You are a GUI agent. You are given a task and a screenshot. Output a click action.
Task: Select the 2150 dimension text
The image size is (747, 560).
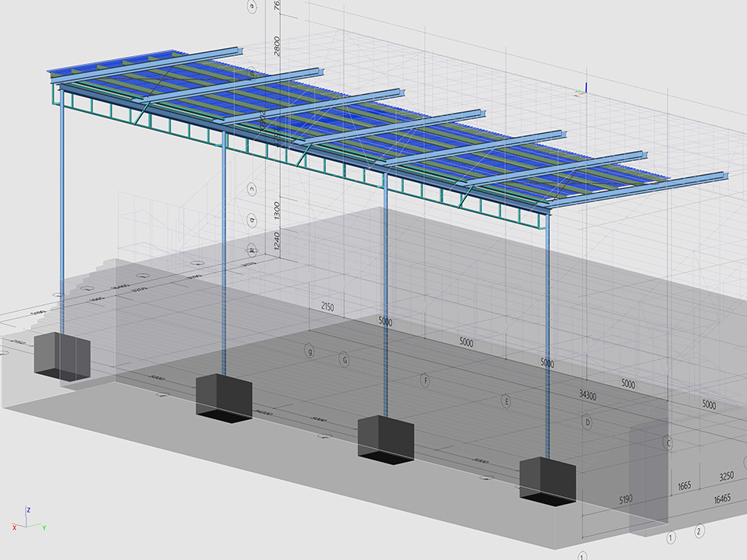327,307
